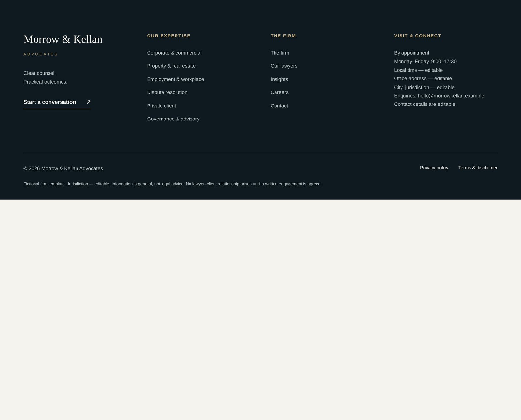This screenshot has height=420, width=521.
Task: Open Governance & advisory link
Action: point(173,119)
